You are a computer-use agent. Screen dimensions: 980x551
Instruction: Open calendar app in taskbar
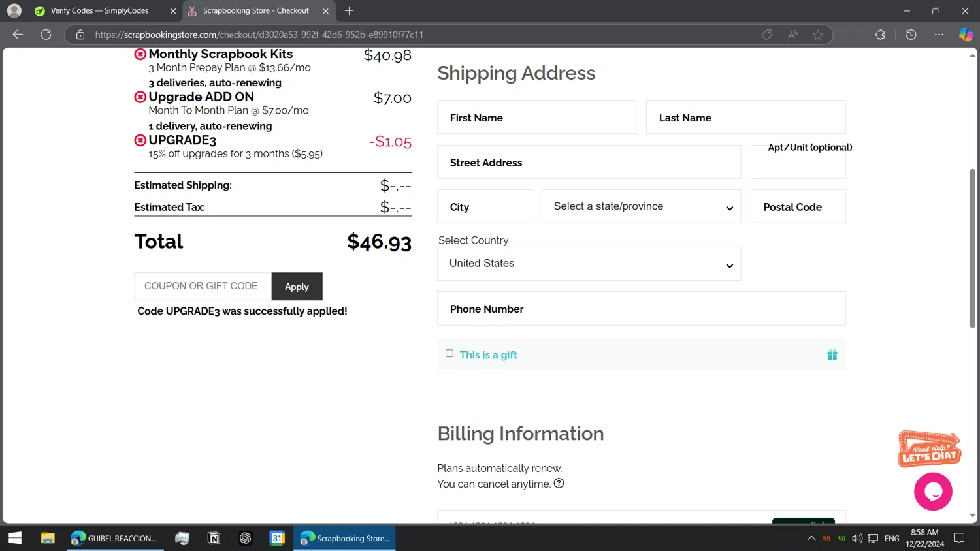click(277, 538)
